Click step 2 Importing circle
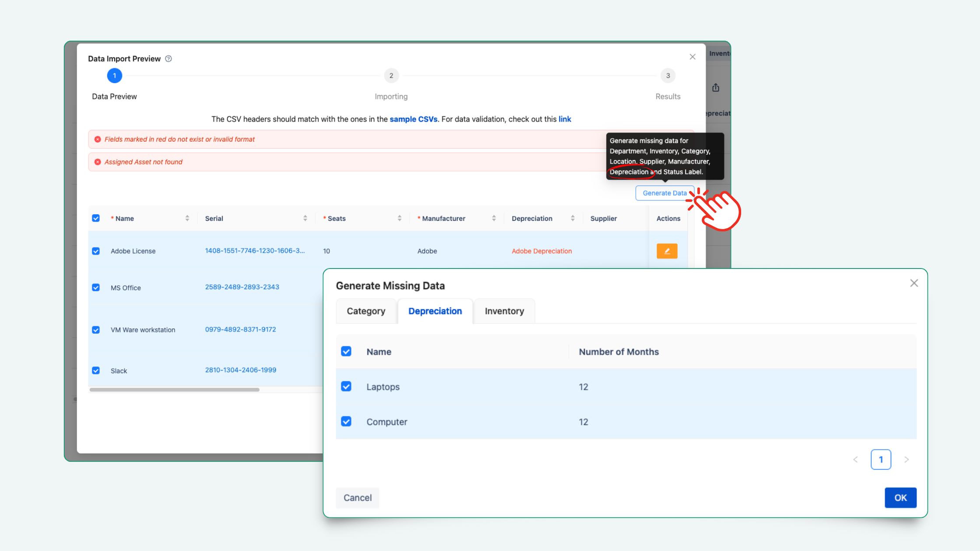Viewport: 980px width, 551px height. 391,76
